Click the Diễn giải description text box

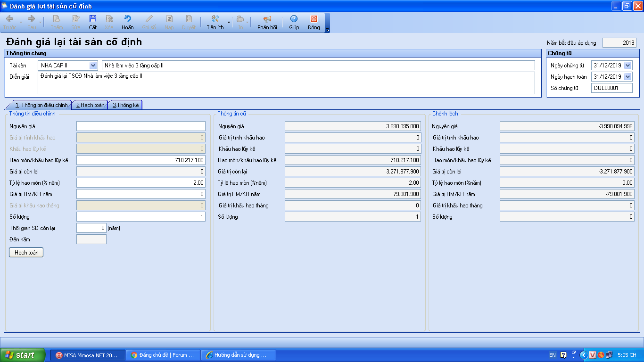click(286, 83)
